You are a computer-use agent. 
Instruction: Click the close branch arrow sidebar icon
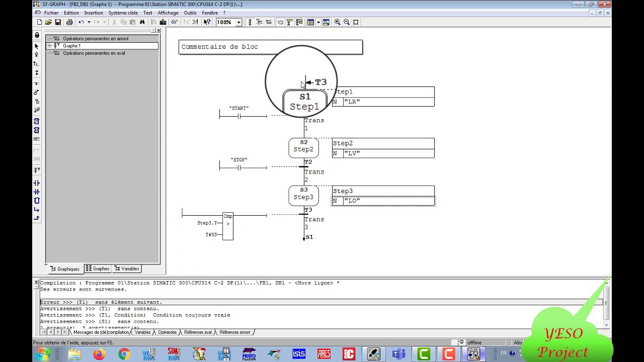click(x=37, y=218)
